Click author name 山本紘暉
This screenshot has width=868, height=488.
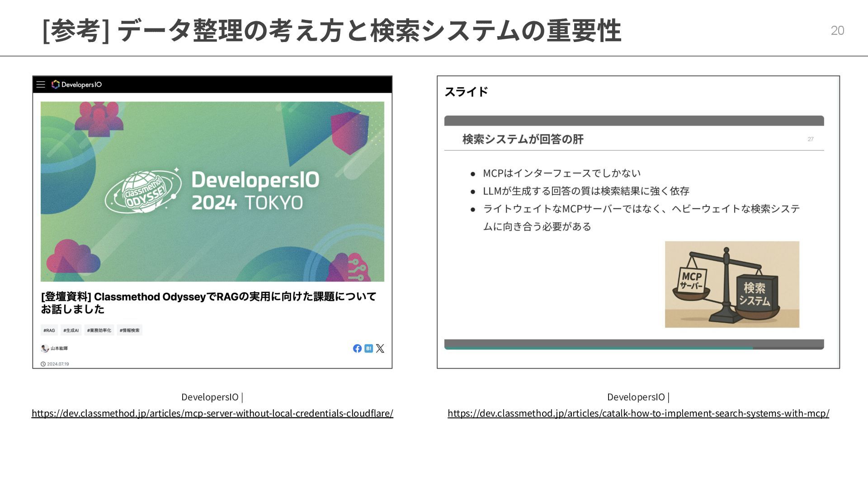pos(59,348)
